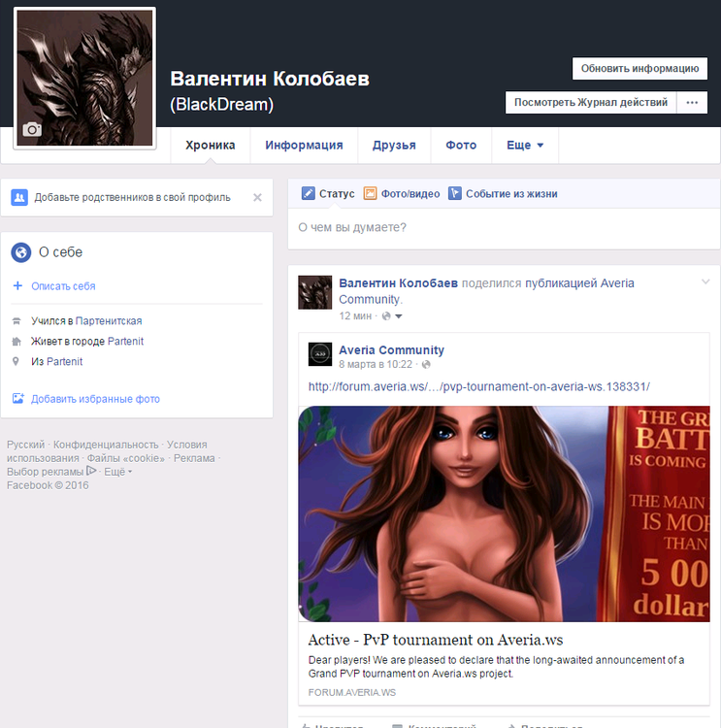721x728 pixels.
Task: Click the Фото/видео picture icon
Action: [370, 193]
